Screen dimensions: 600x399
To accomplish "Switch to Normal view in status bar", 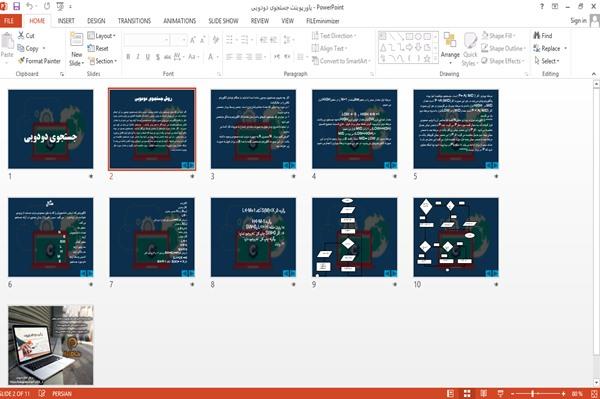I will (450, 394).
